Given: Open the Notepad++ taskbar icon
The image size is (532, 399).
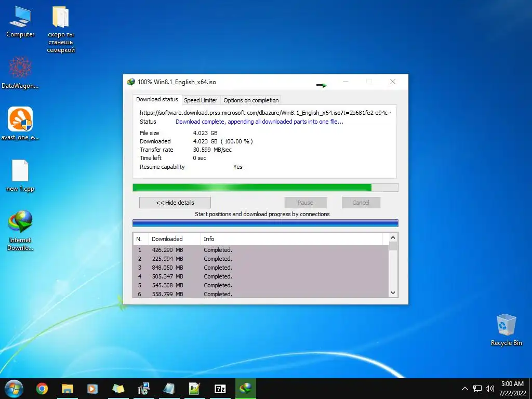Looking at the screenshot, I should pyautogui.click(x=194, y=389).
